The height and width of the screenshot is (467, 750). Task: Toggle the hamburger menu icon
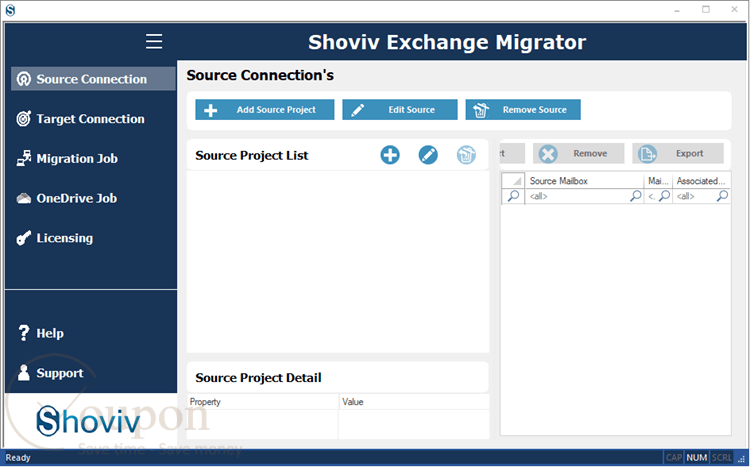[x=154, y=42]
